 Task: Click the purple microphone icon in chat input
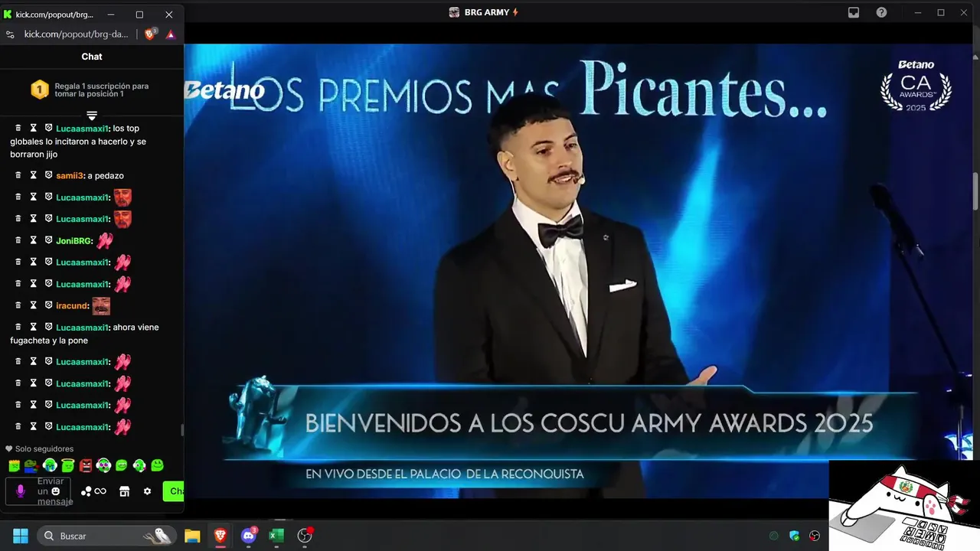(21, 491)
